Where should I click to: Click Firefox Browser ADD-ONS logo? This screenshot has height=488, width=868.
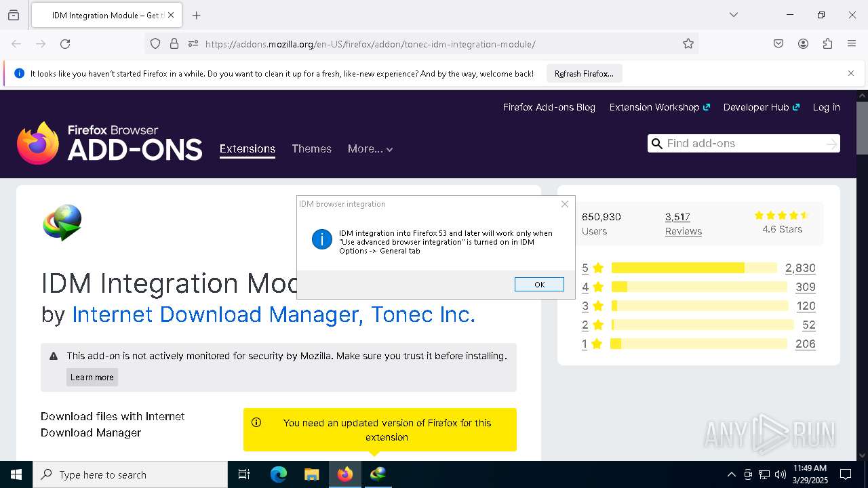coord(110,143)
